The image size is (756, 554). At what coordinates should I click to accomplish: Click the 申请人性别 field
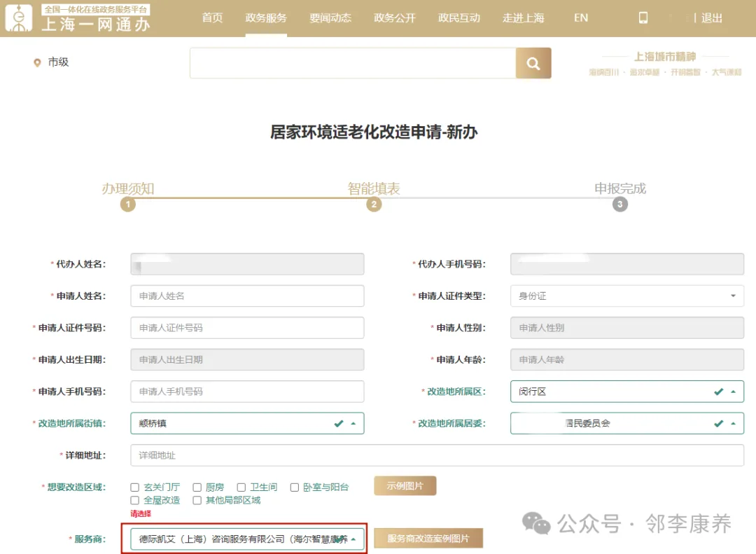[x=626, y=328]
